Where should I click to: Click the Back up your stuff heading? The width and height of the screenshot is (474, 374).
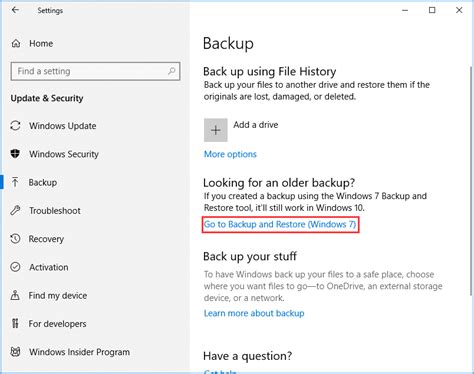(x=250, y=256)
